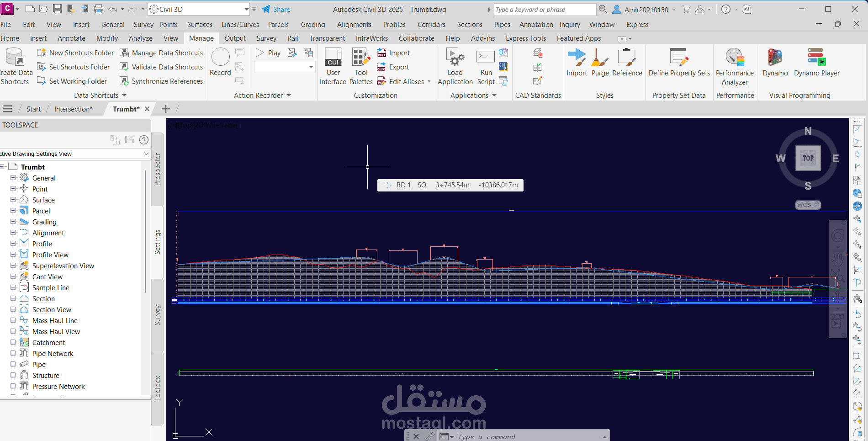The width and height of the screenshot is (868, 441).
Task: Click the Plot printer icon
Action: click(98, 9)
